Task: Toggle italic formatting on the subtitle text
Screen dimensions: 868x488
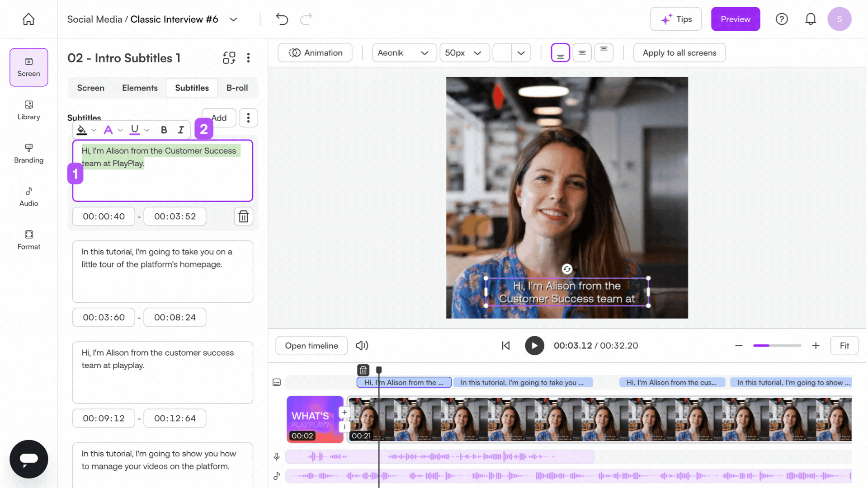Action: 181,130
